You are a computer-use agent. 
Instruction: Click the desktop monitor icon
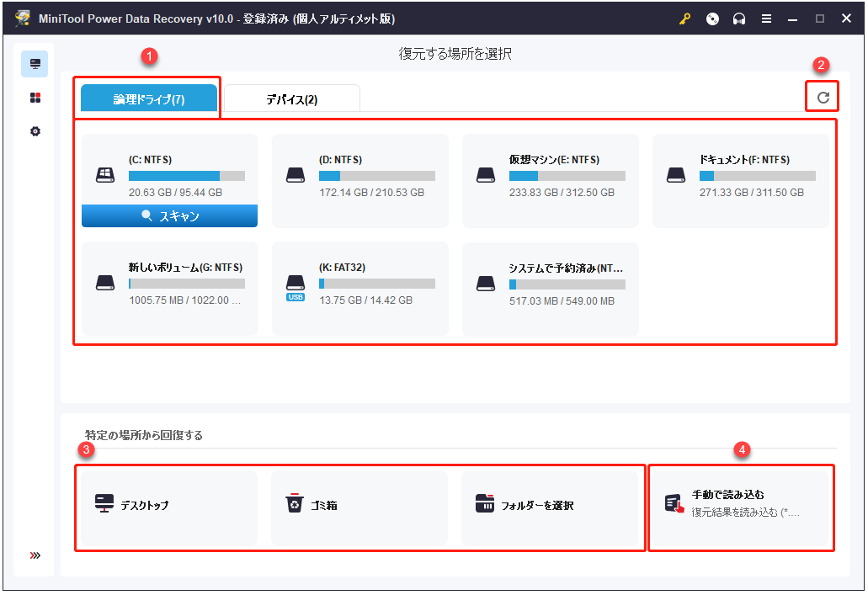[104, 503]
